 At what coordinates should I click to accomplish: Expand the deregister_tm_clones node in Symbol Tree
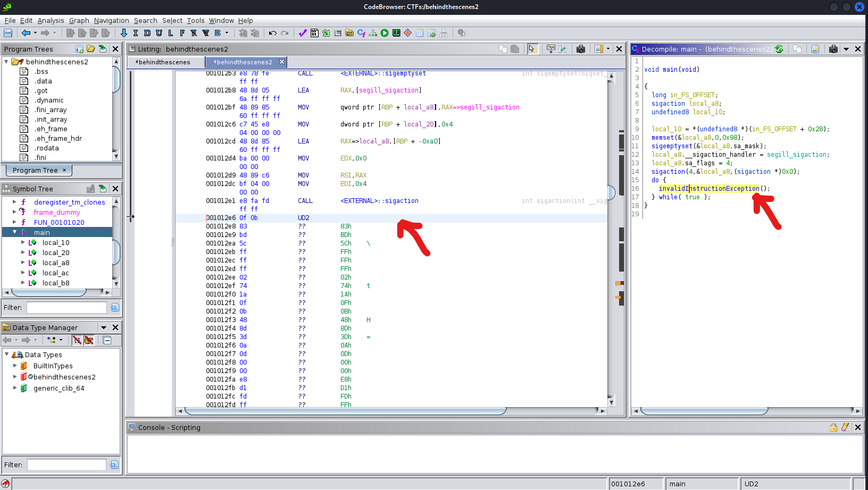click(x=14, y=202)
